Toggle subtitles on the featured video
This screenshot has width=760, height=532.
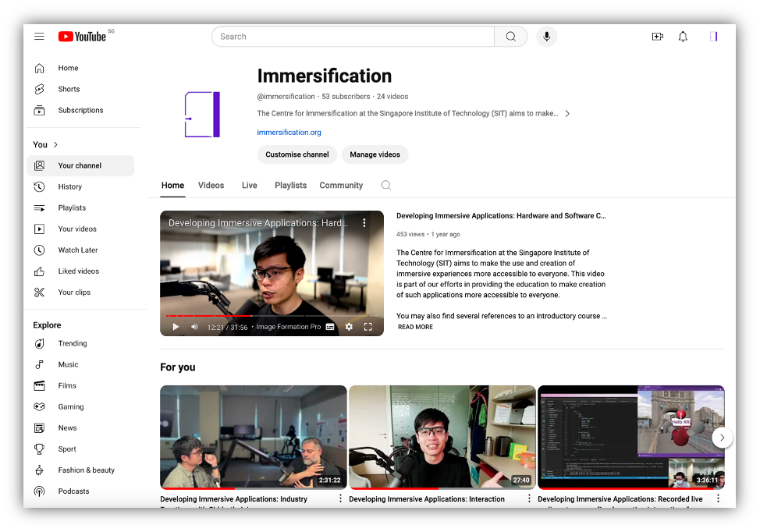pyautogui.click(x=330, y=327)
